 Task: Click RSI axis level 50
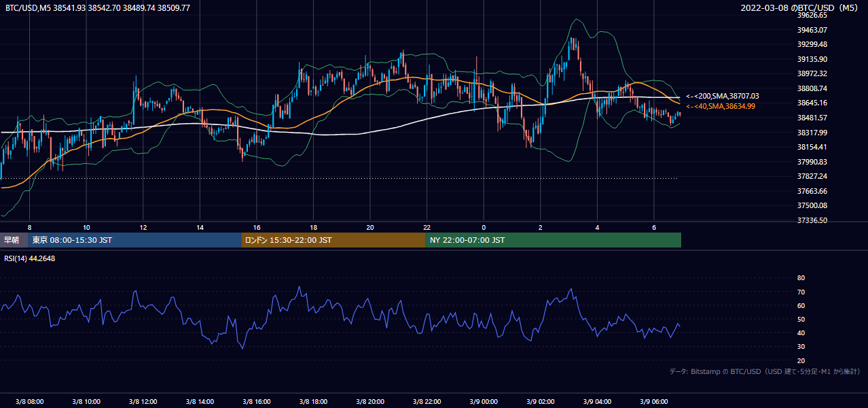tap(801, 319)
